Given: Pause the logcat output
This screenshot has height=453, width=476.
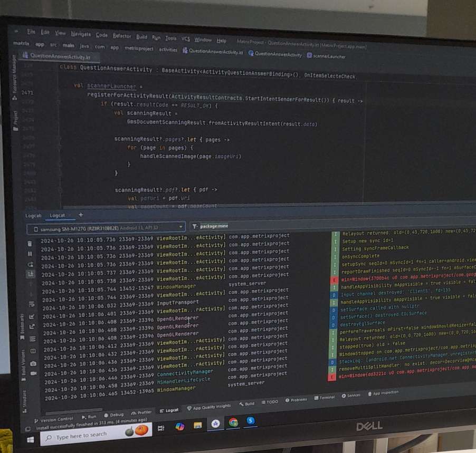Looking at the screenshot, I should point(30,254).
